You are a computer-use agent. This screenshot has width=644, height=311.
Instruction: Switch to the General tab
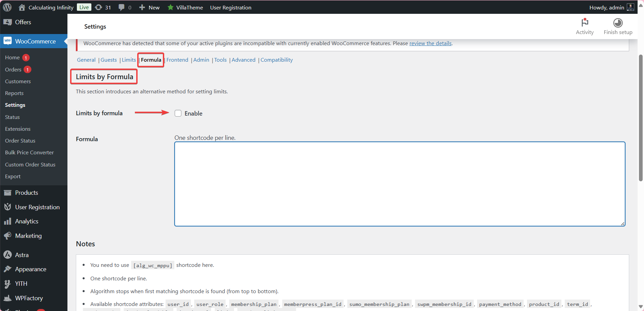pos(86,60)
